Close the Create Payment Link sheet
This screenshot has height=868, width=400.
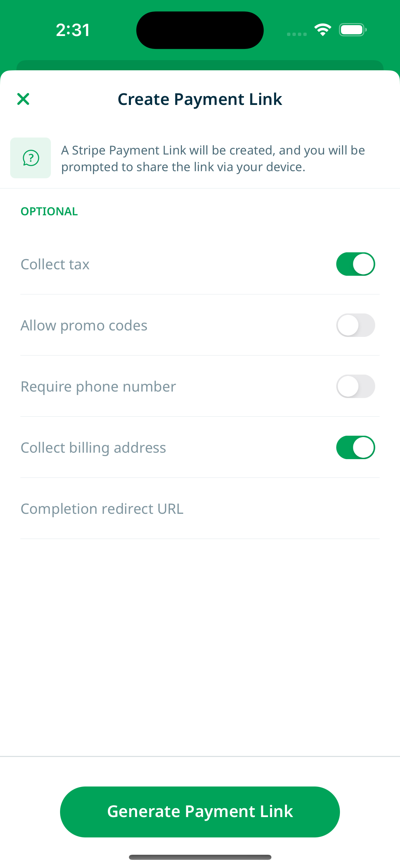click(x=23, y=99)
